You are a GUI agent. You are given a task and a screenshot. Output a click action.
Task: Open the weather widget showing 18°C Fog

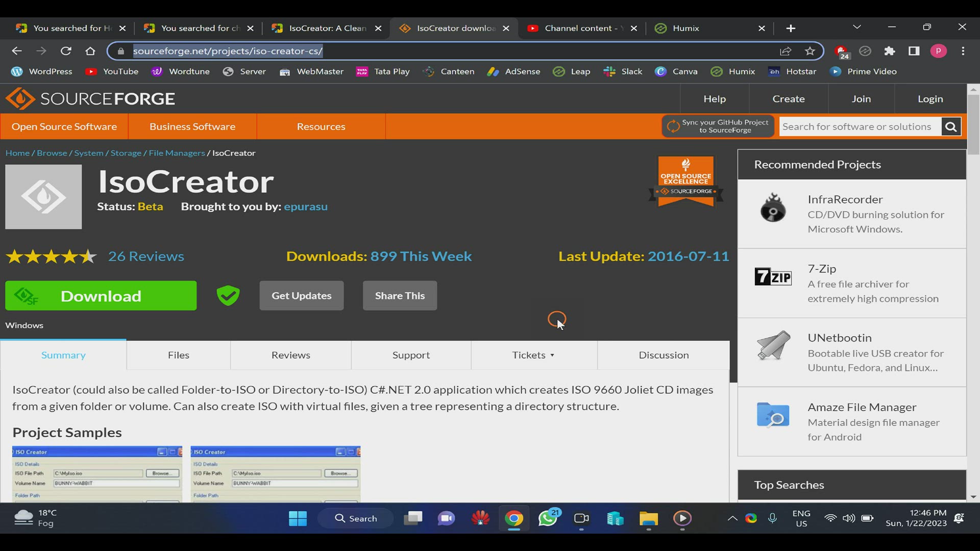pyautogui.click(x=36, y=518)
